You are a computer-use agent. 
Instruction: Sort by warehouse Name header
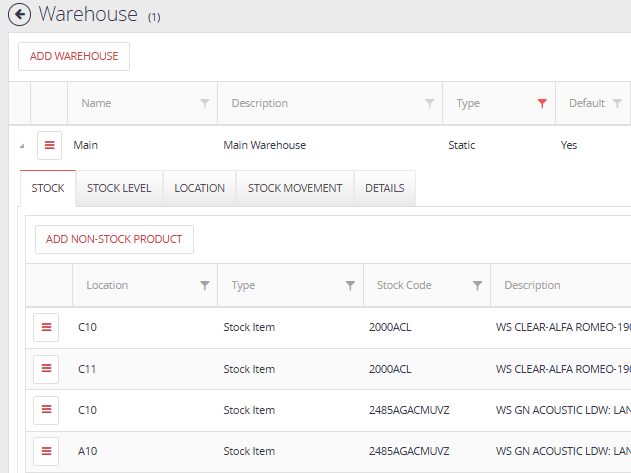coord(97,103)
